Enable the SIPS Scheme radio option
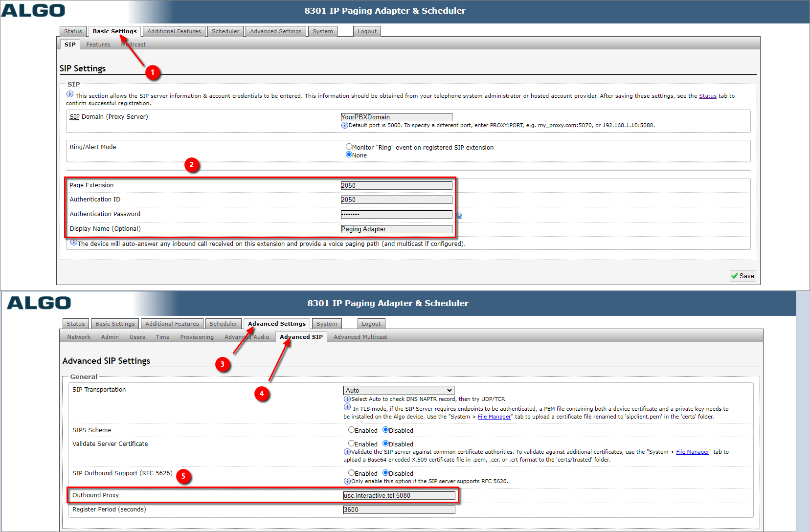Image resolution: width=810 pixels, height=532 pixels. point(351,430)
